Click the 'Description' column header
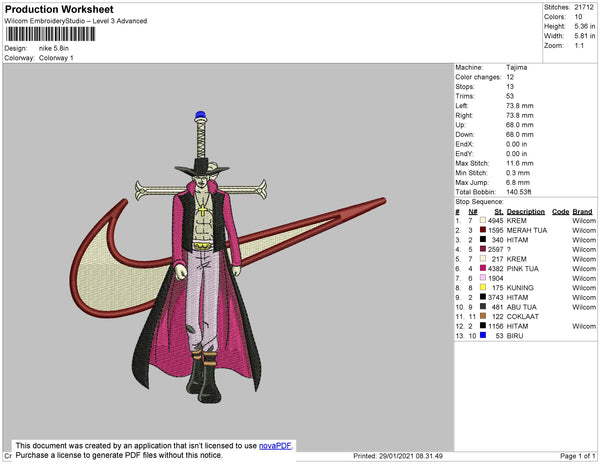This screenshot has width=600, height=464. tap(525, 212)
